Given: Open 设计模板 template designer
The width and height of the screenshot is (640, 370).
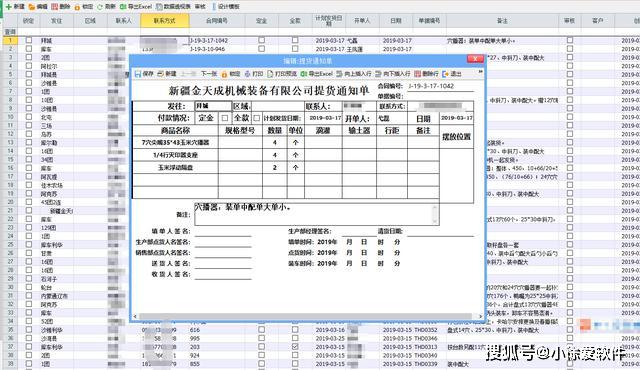Looking at the screenshot, I should tap(226, 7).
